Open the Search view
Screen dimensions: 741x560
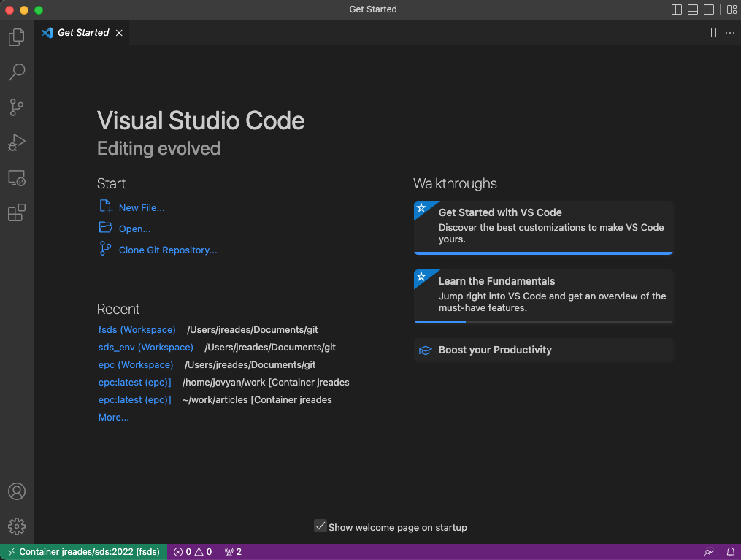pos(17,72)
